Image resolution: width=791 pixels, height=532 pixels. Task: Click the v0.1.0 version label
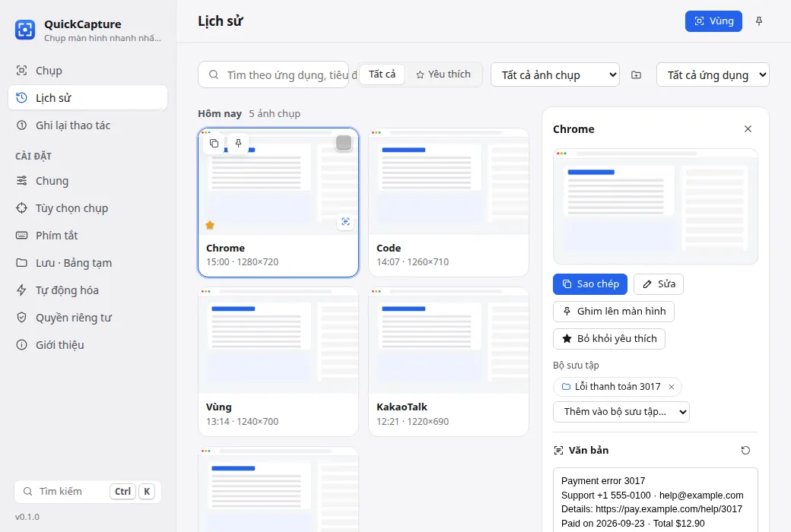tap(27, 517)
